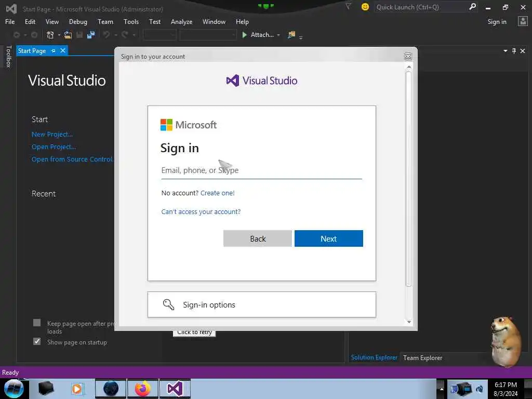Click the Undo toolbar icon
This screenshot has width=532, height=399.
pos(107,35)
